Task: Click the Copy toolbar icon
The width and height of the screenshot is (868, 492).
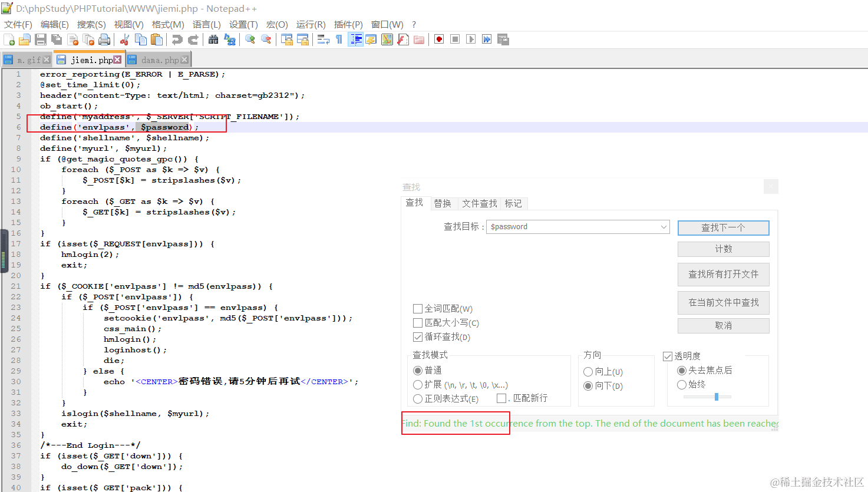Action: click(x=141, y=39)
